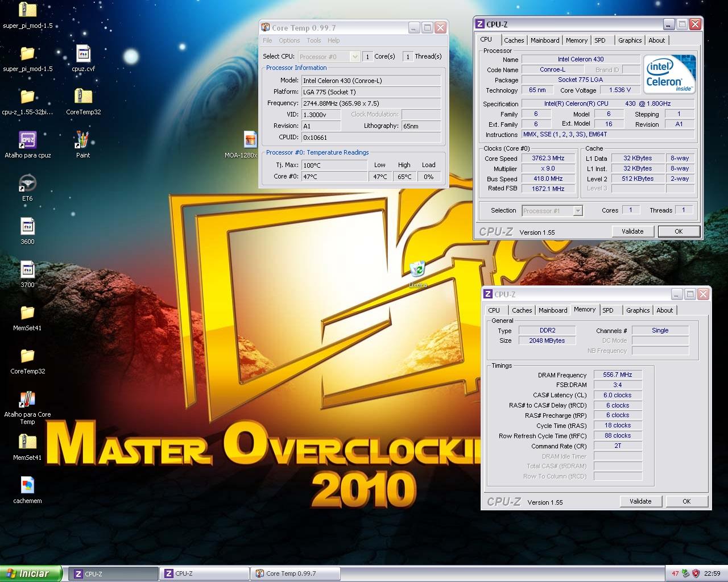Click OK in the lower CPU-Z Memory window
Viewport: 728px width, 582px height.
coord(686,501)
